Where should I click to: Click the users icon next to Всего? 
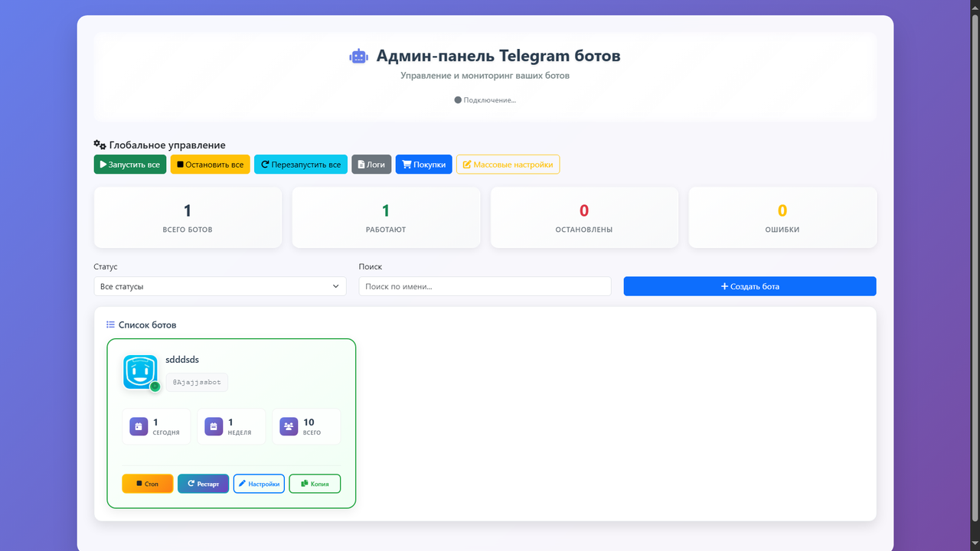(289, 426)
